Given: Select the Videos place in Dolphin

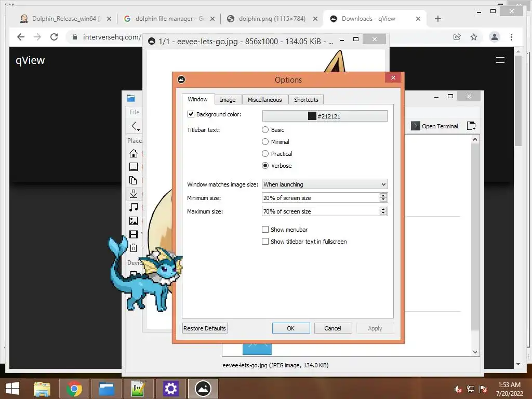Looking at the screenshot, I should 134,234.
